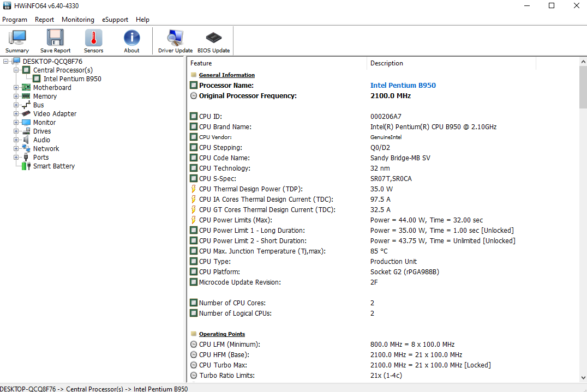587x392 pixels.
Task: Click the vertical scrollbar down arrow
Action: pos(583,378)
